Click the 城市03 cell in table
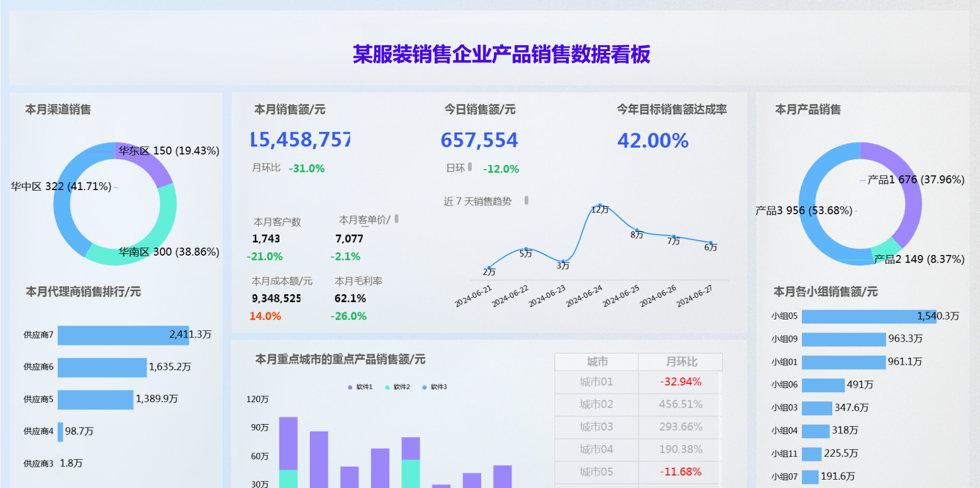This screenshot has height=488, width=980. [x=596, y=427]
